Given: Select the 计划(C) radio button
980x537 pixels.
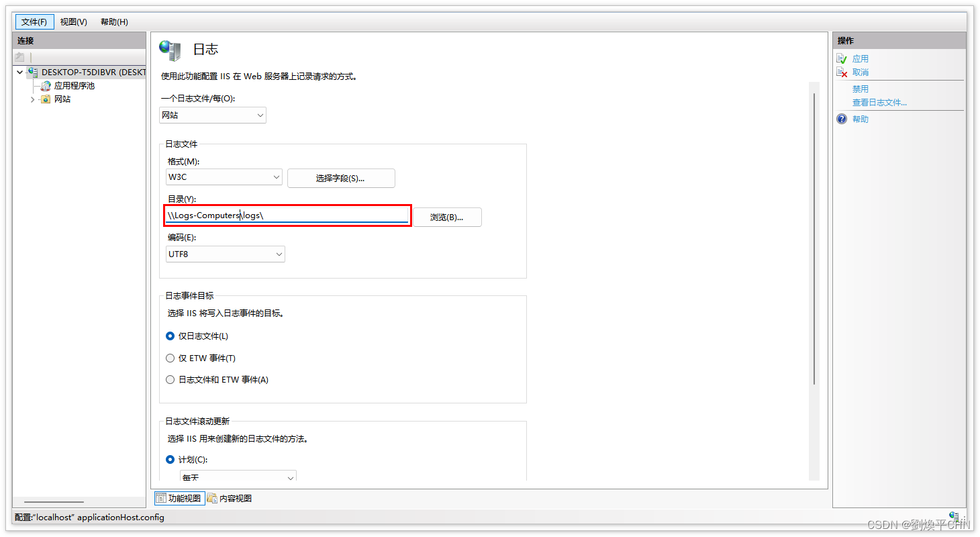Looking at the screenshot, I should pyautogui.click(x=170, y=460).
